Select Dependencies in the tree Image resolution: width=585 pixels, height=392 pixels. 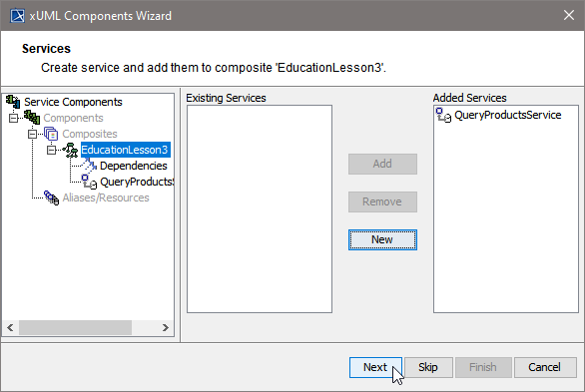pos(133,166)
